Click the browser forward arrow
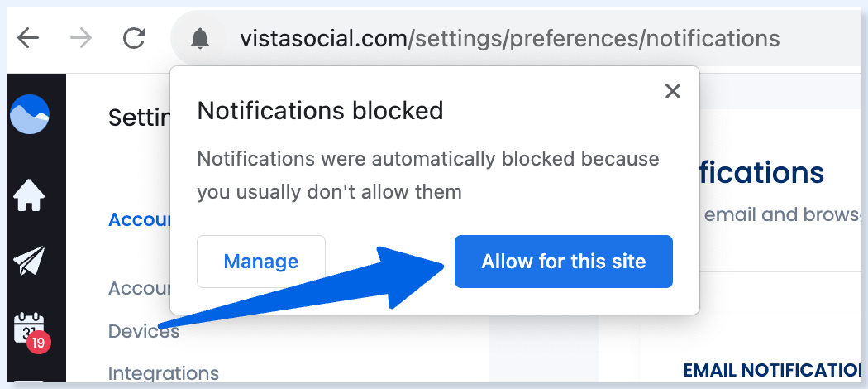Image resolution: width=868 pixels, height=389 pixels. point(81,38)
